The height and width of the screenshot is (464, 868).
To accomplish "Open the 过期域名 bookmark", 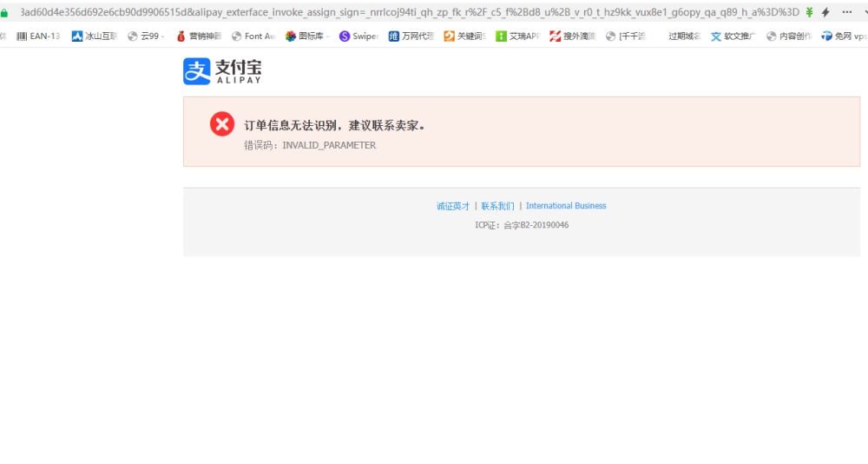I will pos(684,36).
